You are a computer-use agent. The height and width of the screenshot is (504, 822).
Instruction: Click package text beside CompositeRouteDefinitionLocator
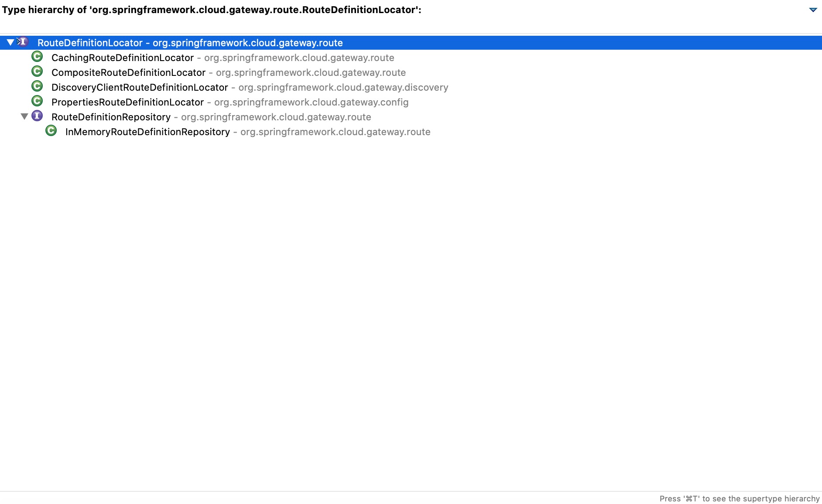point(311,72)
